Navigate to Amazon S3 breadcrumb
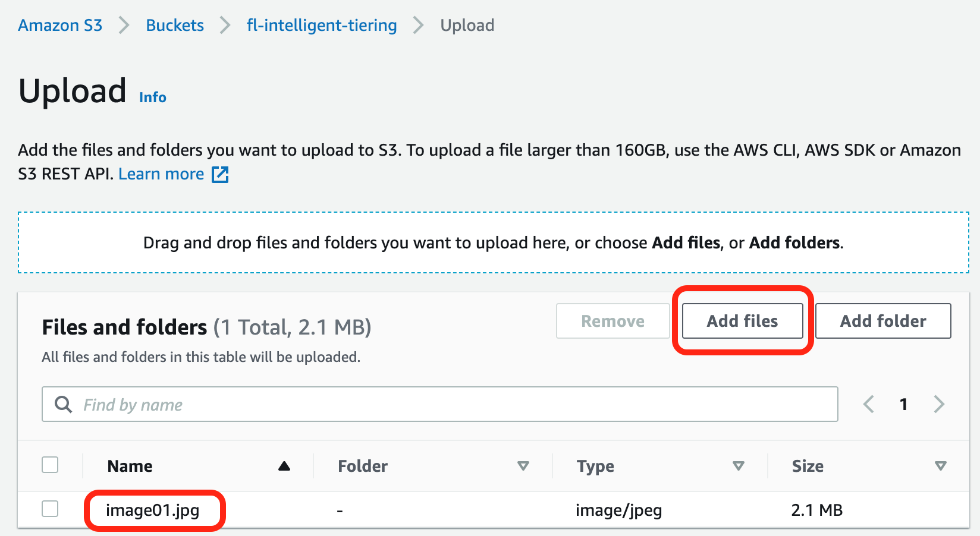Viewport: 980px width, 536px height. click(60, 26)
